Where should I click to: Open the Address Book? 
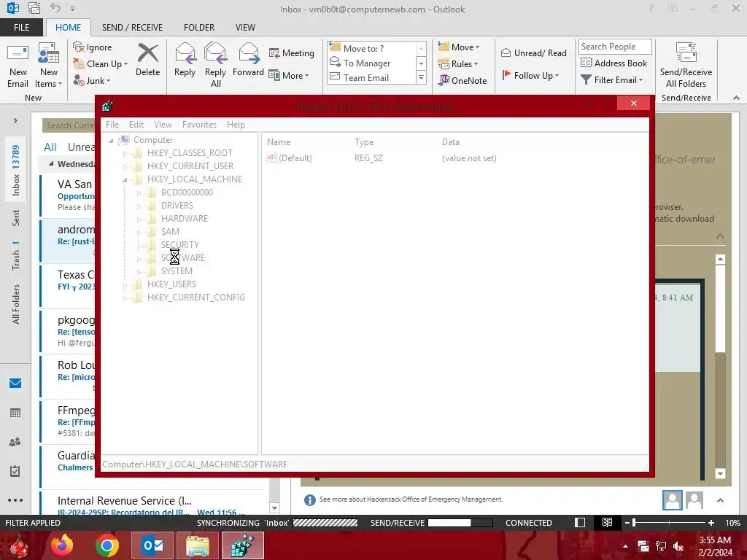tap(614, 63)
